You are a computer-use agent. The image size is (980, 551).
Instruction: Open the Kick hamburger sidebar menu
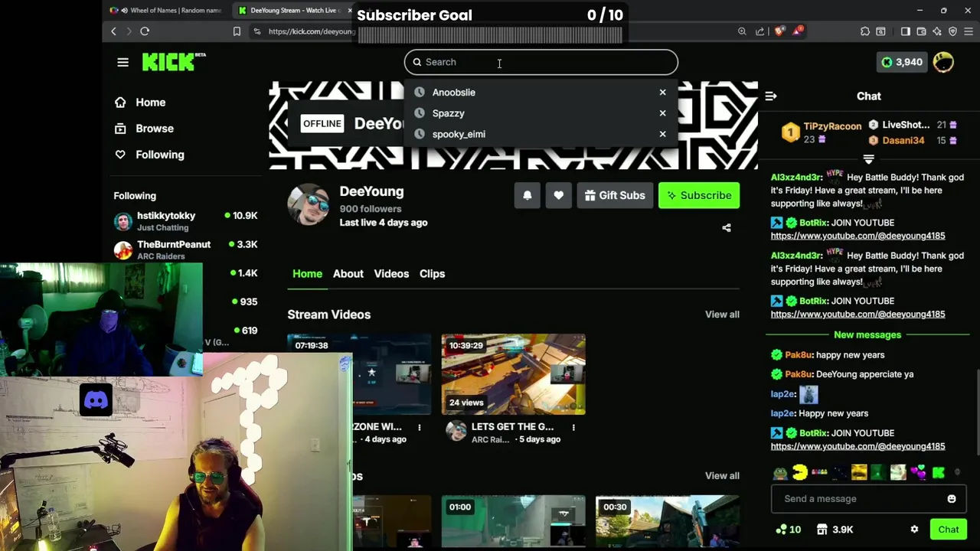[x=122, y=62]
